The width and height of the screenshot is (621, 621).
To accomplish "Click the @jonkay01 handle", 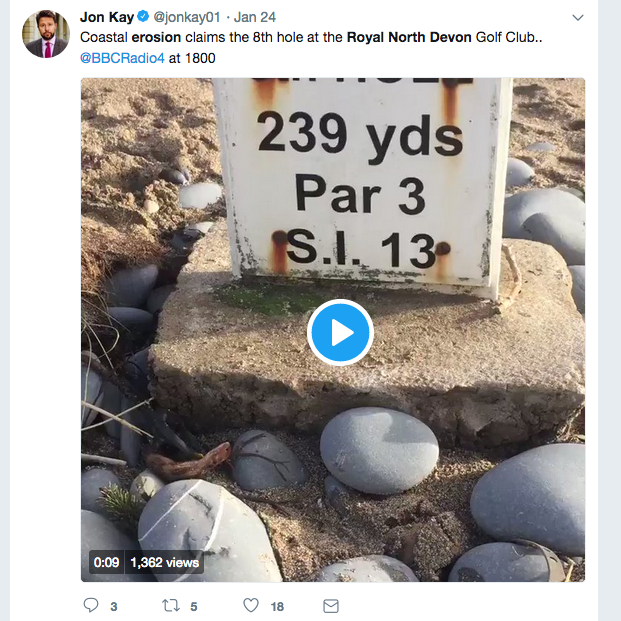I will pyautogui.click(x=186, y=17).
